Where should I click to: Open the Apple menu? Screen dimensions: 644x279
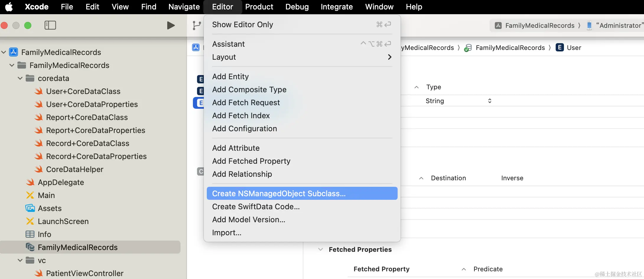tap(9, 7)
